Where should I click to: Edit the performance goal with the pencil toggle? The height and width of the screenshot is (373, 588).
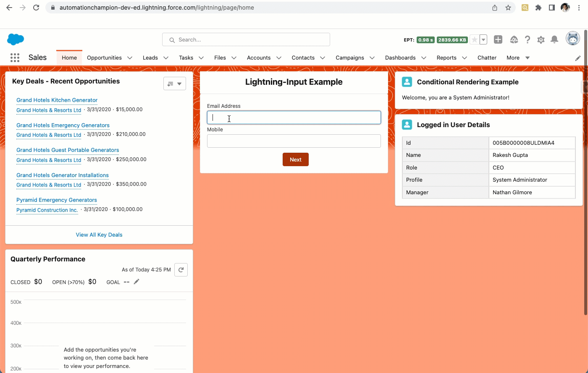136,282
